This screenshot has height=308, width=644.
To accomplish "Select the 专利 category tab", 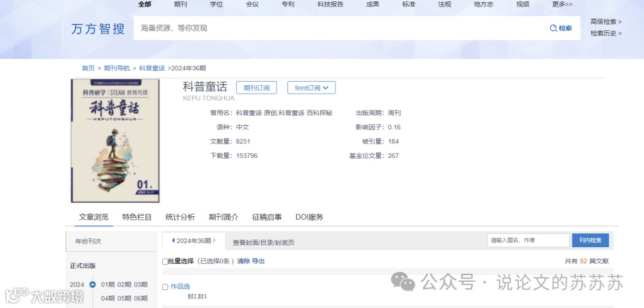I will [x=288, y=5].
